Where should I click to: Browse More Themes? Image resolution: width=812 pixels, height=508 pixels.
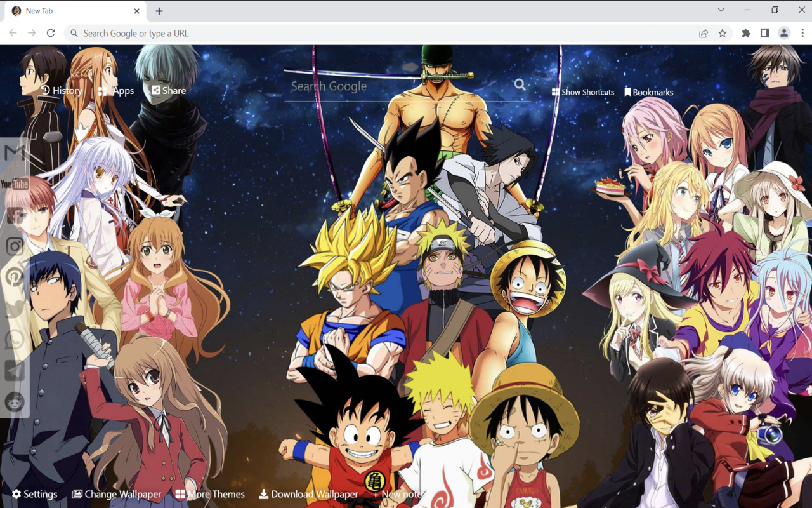click(x=210, y=494)
